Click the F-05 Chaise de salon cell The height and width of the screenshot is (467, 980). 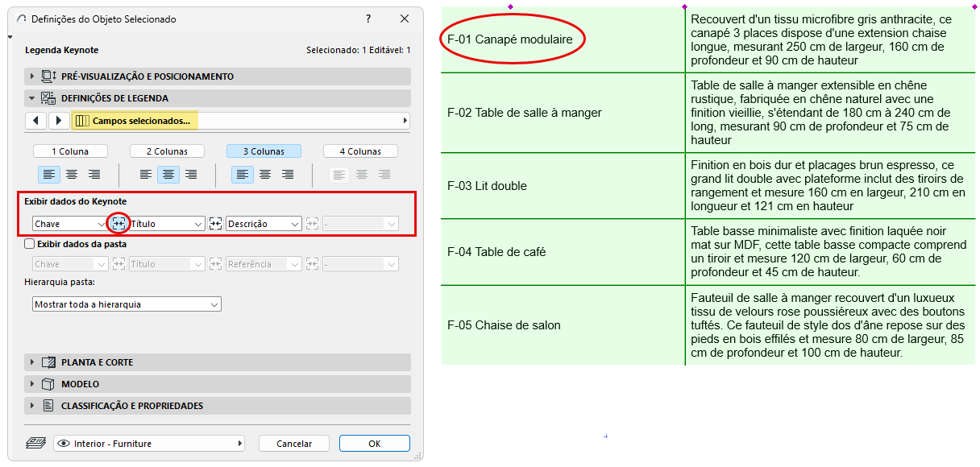pyautogui.click(x=563, y=325)
